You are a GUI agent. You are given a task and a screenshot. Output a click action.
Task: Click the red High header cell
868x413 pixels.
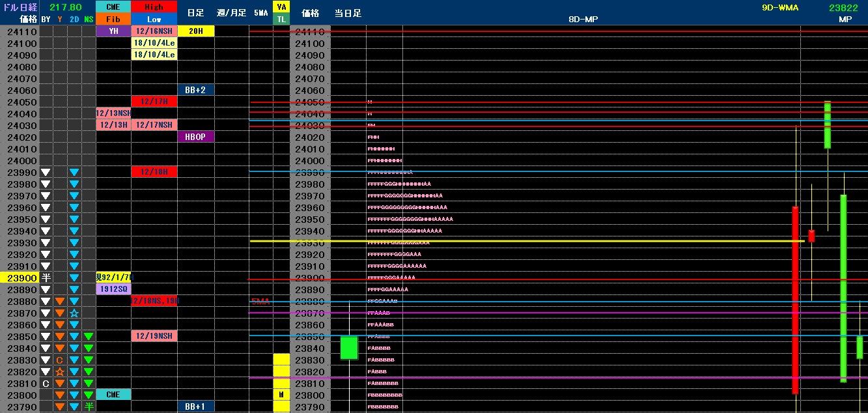[154, 7]
